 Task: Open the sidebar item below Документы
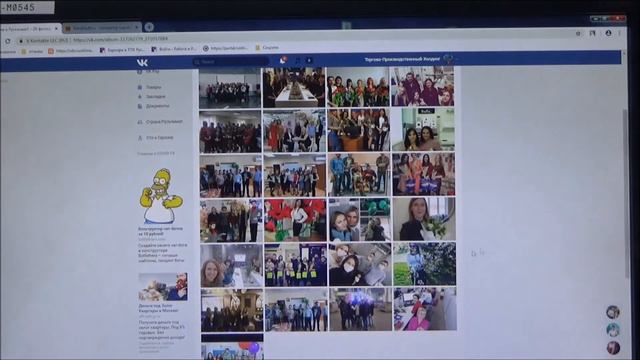(x=160, y=122)
